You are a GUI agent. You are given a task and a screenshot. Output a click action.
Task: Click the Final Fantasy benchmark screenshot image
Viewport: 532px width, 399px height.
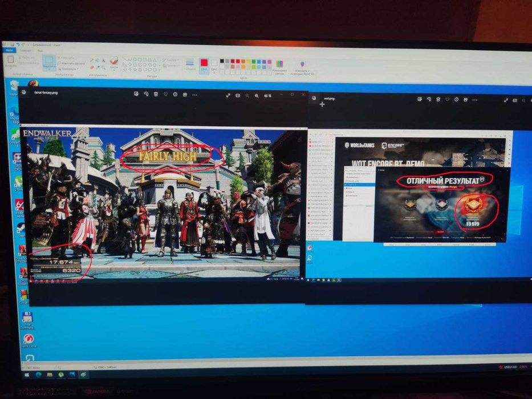point(164,203)
